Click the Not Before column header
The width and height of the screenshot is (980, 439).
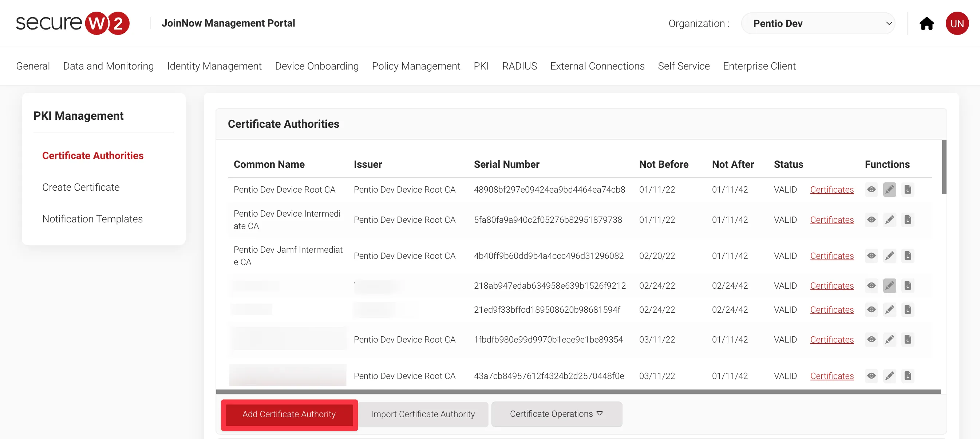(664, 164)
